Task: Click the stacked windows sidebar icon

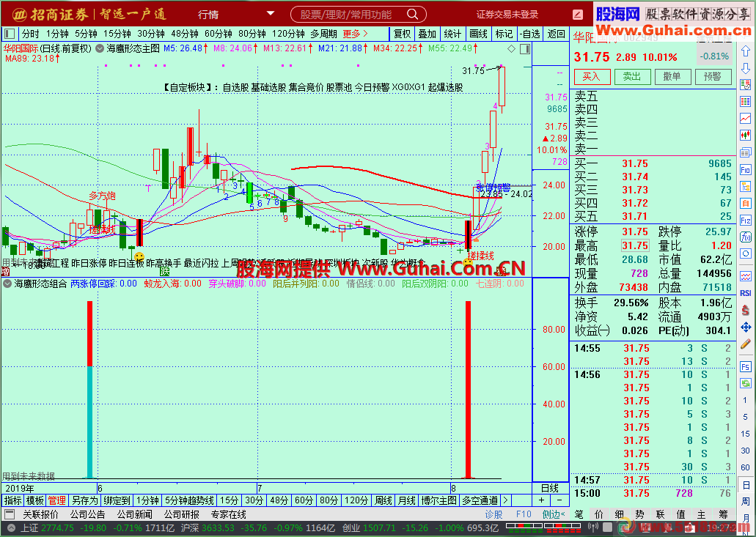Action: coord(746,152)
